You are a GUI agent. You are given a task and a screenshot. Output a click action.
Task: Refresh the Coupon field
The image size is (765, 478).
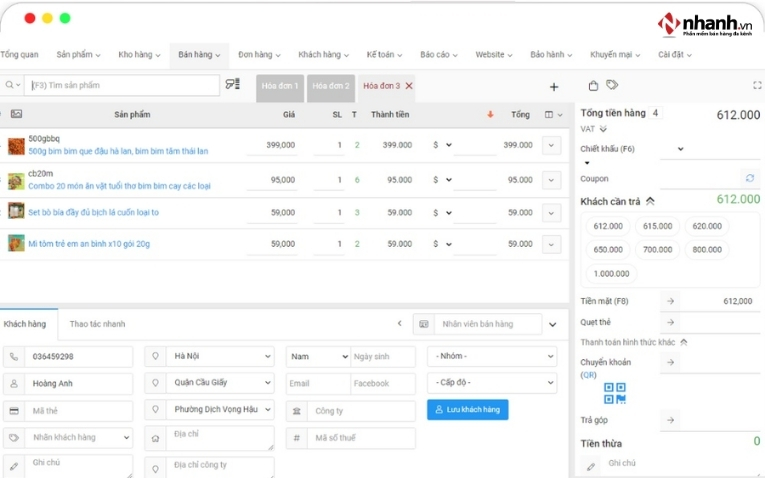point(750,178)
